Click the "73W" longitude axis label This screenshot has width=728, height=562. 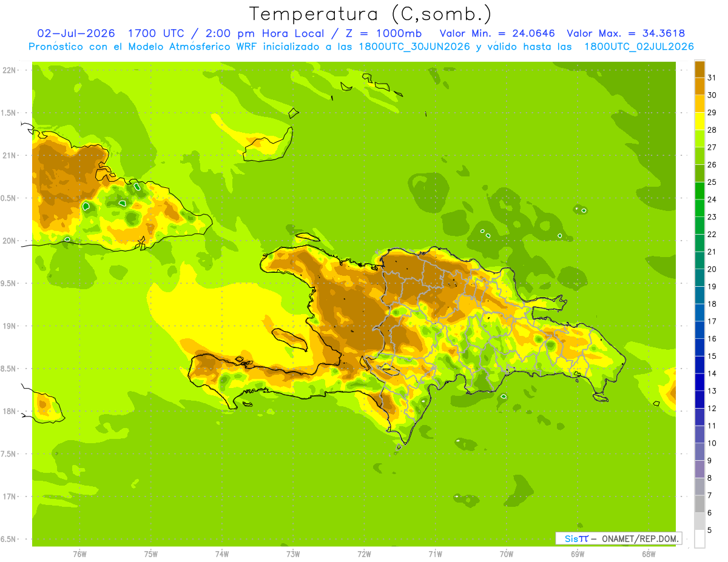(293, 554)
